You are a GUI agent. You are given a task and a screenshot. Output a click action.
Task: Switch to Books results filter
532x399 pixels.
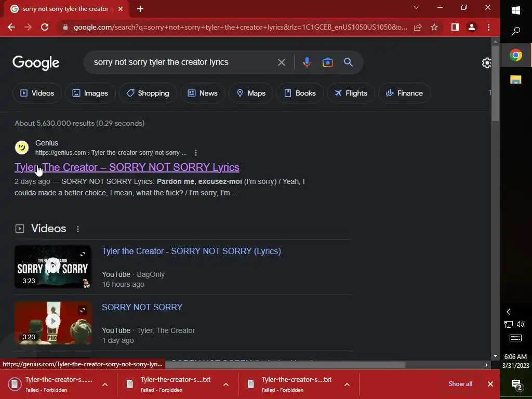pos(300,93)
